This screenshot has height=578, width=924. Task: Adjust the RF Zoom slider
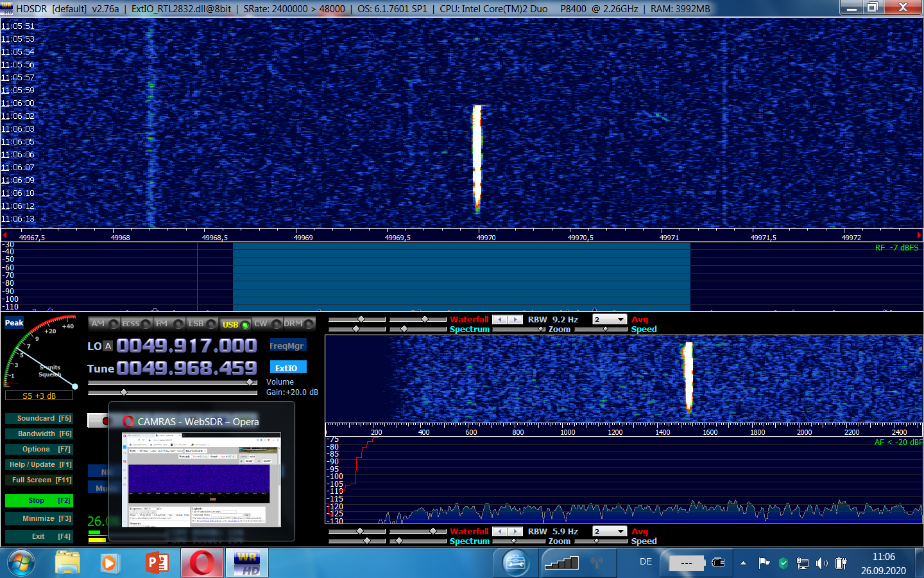tap(518, 329)
